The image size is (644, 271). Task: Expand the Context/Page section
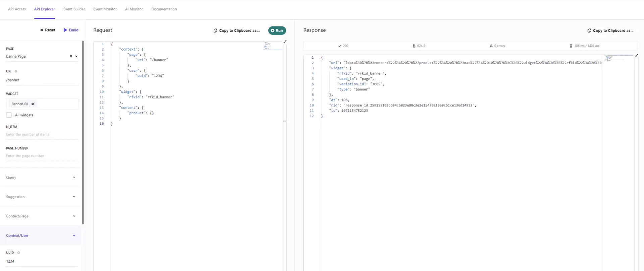point(41,216)
